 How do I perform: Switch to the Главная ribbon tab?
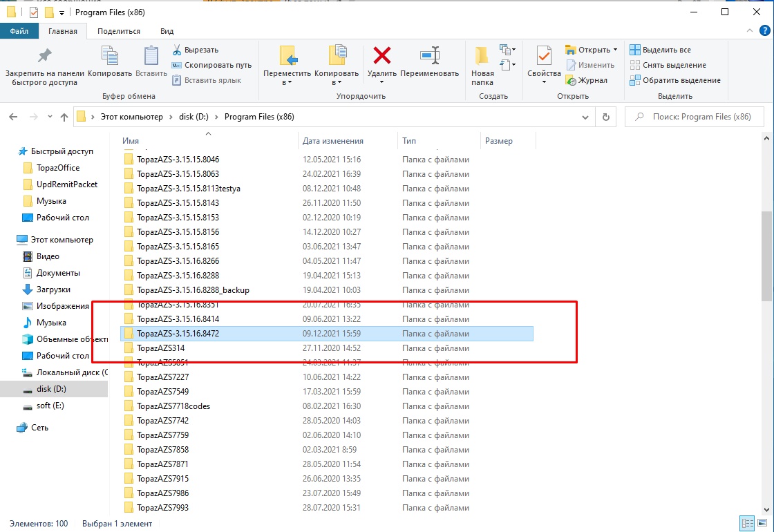(63, 31)
